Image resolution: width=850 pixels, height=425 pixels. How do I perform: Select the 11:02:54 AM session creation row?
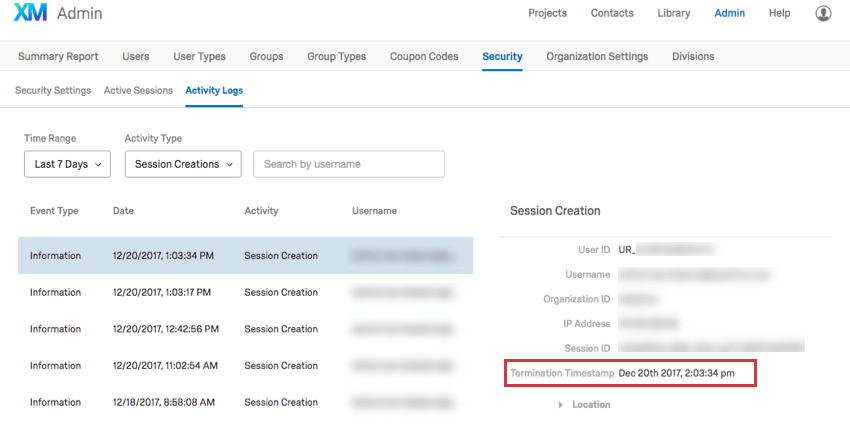[x=245, y=365]
